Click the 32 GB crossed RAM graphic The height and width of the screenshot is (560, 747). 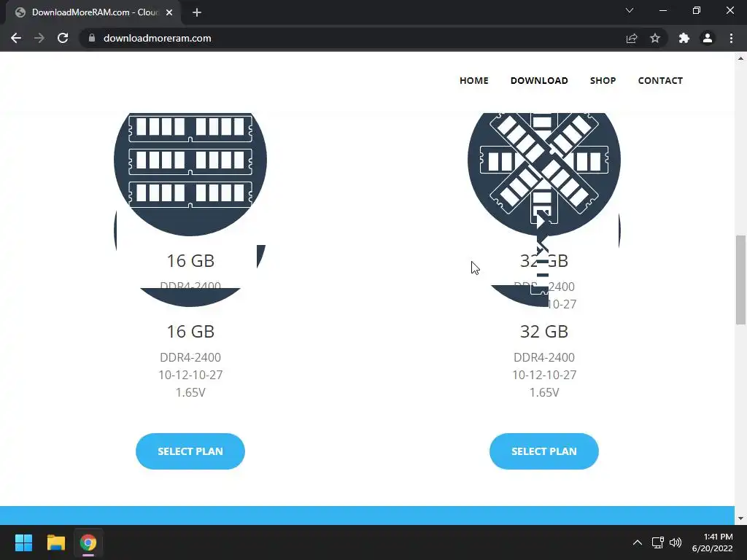[x=544, y=174]
